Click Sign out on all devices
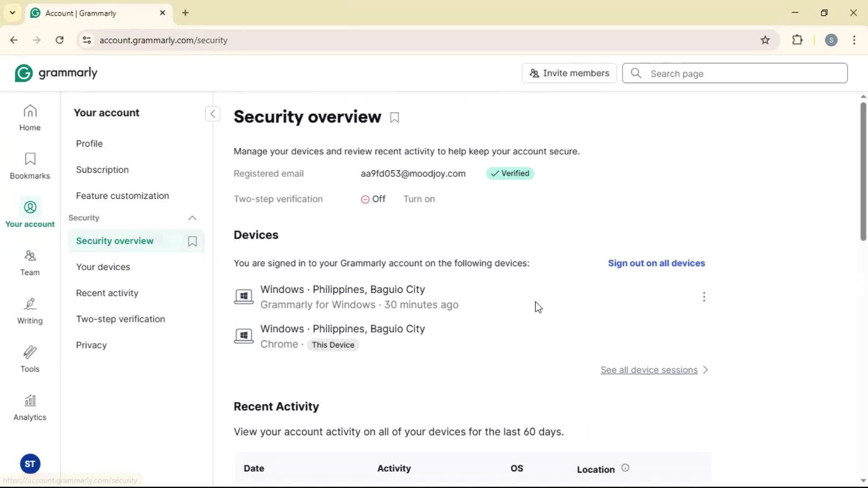Image resolution: width=868 pixels, height=488 pixels. click(x=656, y=263)
